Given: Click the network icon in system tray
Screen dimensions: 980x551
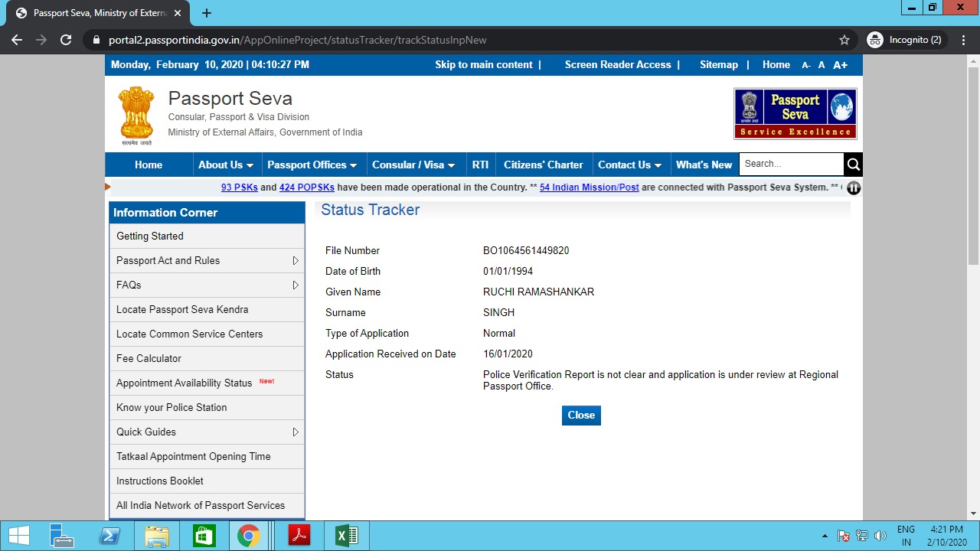Looking at the screenshot, I should point(862,536).
